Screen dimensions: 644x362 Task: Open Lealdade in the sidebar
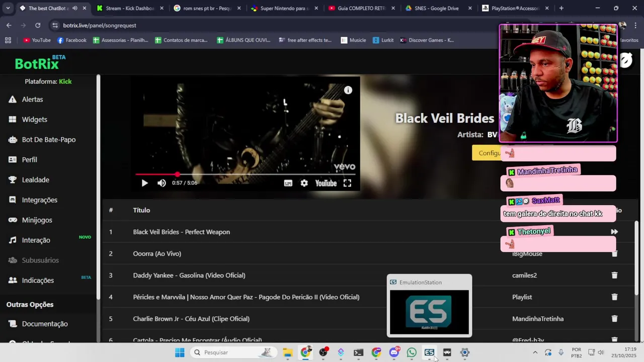click(35, 180)
